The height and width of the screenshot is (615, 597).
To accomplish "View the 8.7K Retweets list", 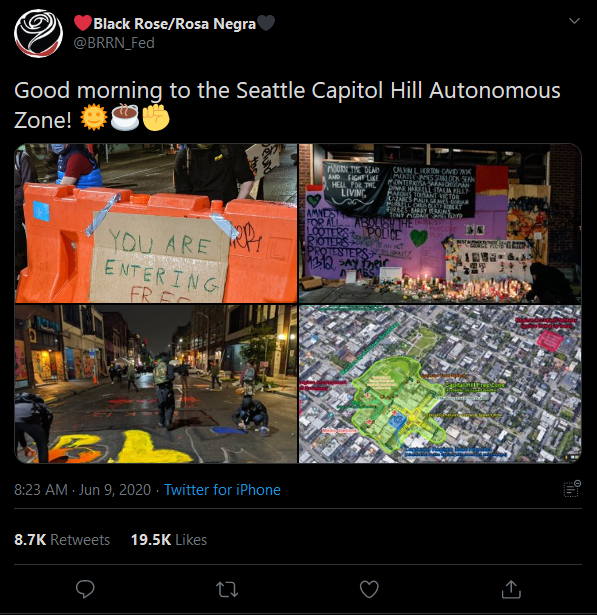I will 62,540.
